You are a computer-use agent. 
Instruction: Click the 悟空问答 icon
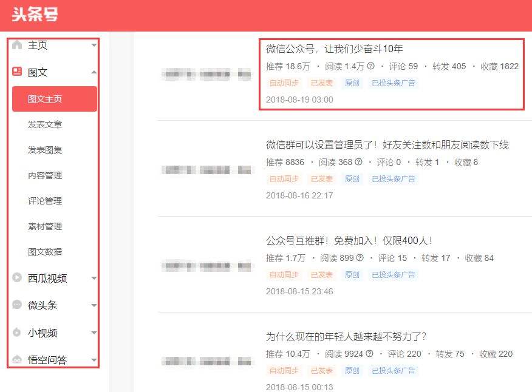(16, 359)
